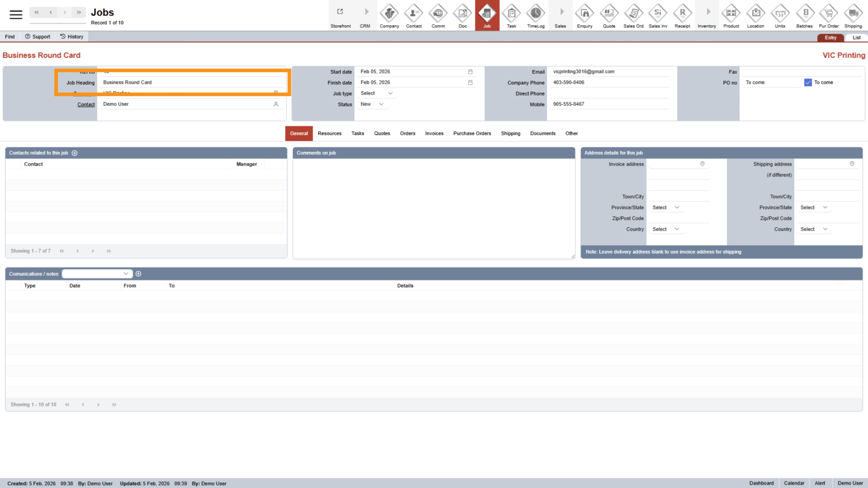The height and width of the screenshot is (488, 868).
Task: Open the Batches module icon
Action: 804,15
